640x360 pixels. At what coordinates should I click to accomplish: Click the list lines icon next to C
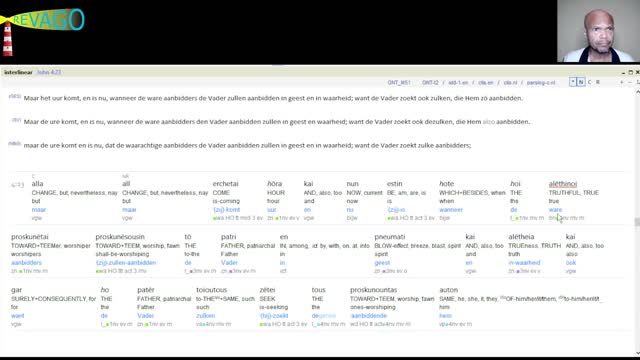598,82
